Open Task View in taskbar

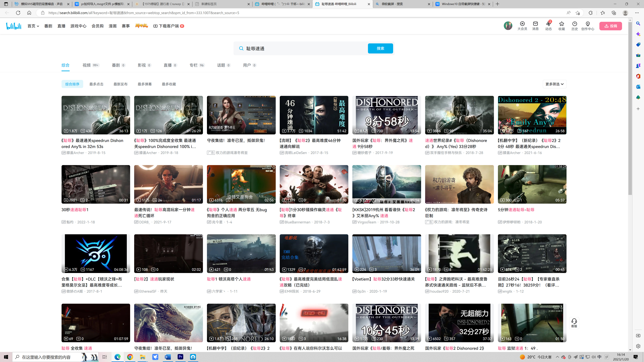pos(104,357)
